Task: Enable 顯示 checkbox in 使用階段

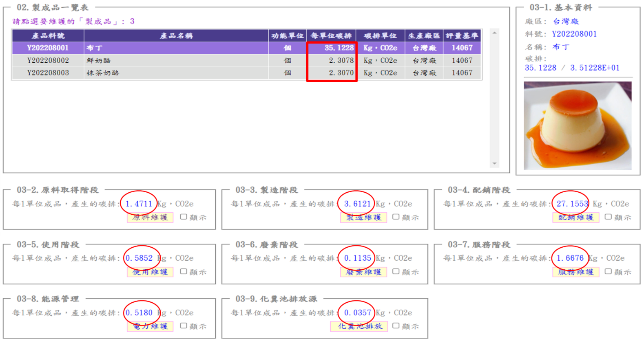Action: pos(184,271)
